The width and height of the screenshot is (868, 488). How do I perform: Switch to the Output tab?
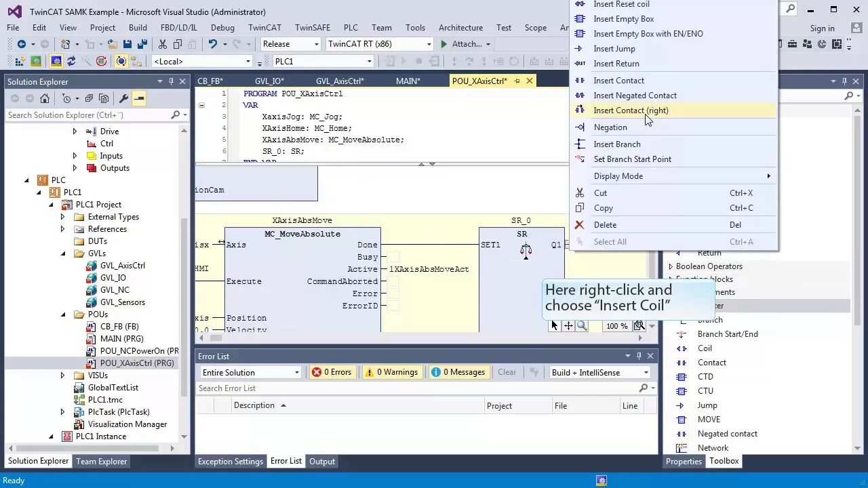click(x=322, y=462)
